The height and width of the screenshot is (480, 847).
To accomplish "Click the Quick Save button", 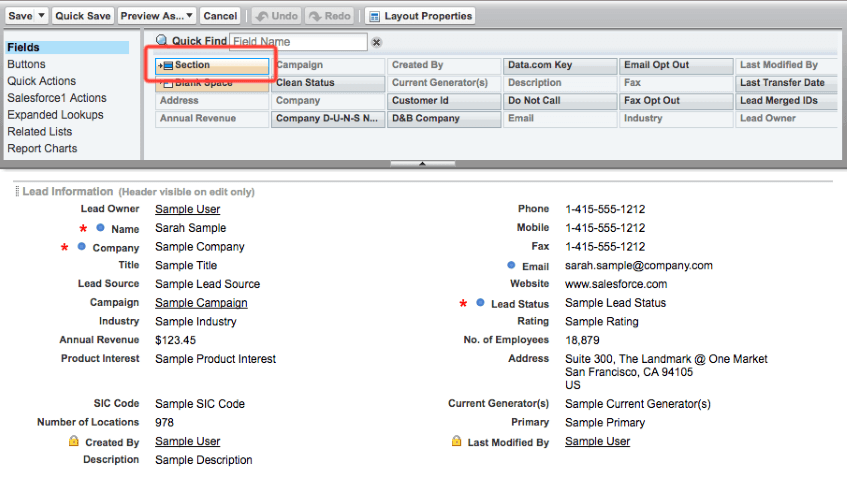I will pos(83,16).
